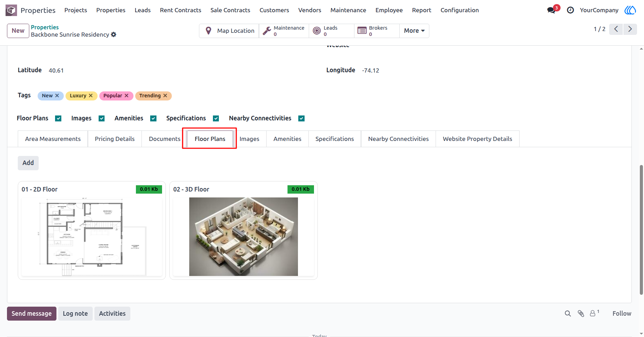Screen dimensions: 644x337
Task: Click the Follow link
Action: (622, 314)
